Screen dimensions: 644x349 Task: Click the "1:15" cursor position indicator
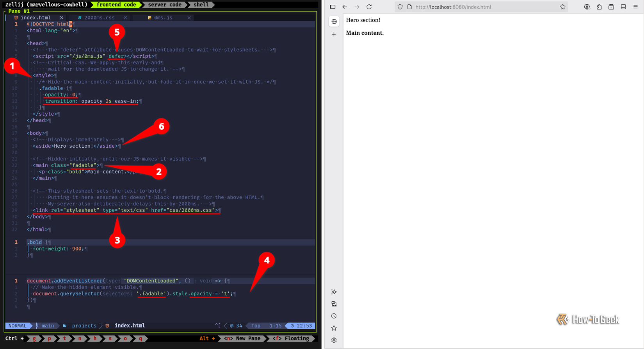[x=275, y=326]
